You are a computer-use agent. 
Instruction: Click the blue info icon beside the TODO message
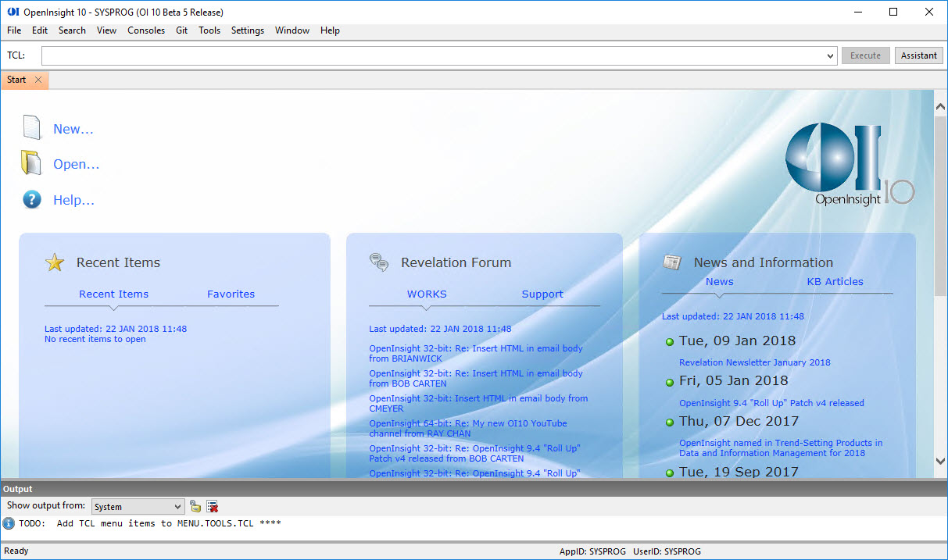[x=9, y=523]
